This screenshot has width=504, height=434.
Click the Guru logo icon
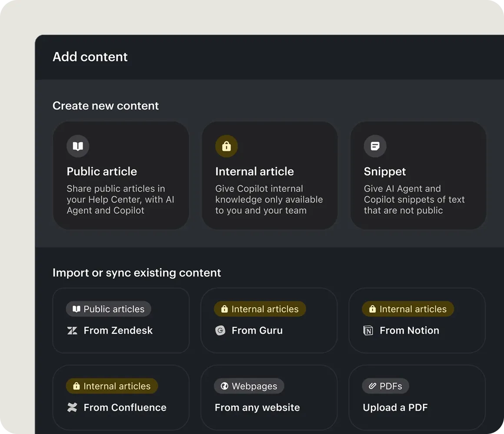click(220, 331)
